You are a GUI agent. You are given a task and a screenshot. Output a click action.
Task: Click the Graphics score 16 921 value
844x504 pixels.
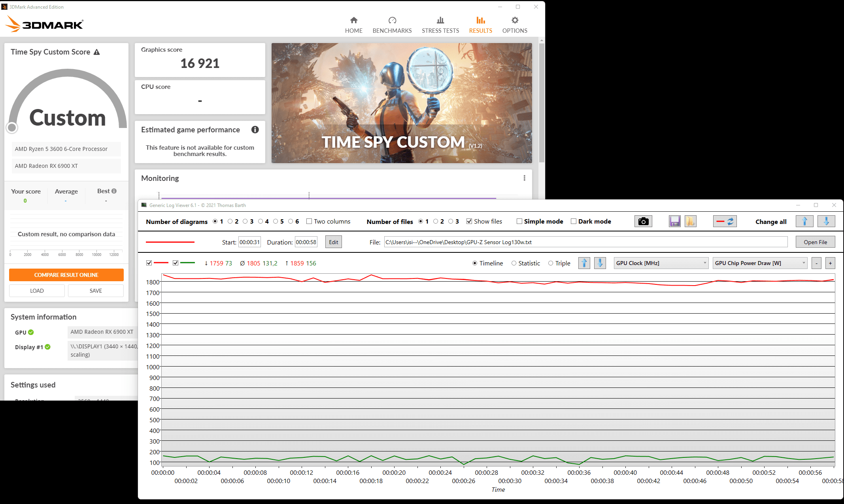tap(200, 63)
